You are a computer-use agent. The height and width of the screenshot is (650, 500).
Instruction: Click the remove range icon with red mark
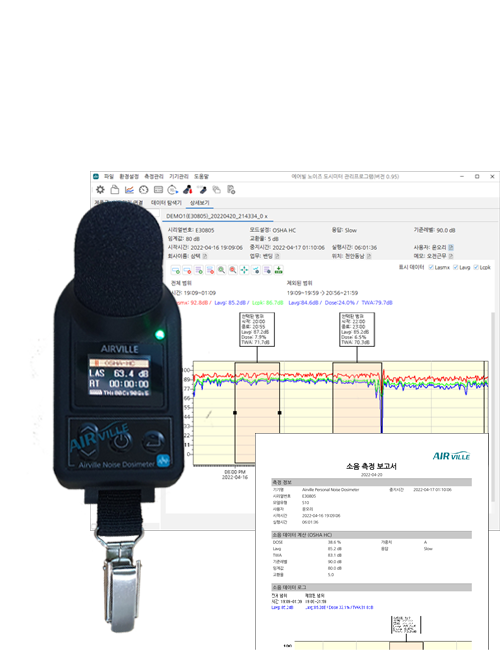pyautogui.click(x=187, y=270)
